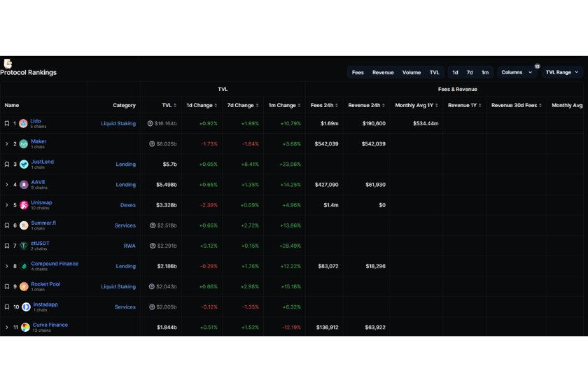The width and height of the screenshot is (588, 392).
Task: Sort by 7d Change column
Action: pos(258,106)
